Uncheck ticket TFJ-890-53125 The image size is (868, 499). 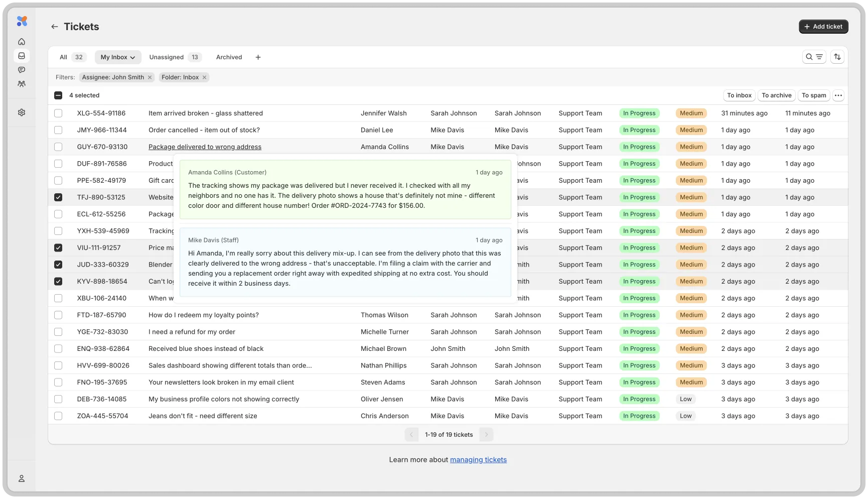coord(58,197)
